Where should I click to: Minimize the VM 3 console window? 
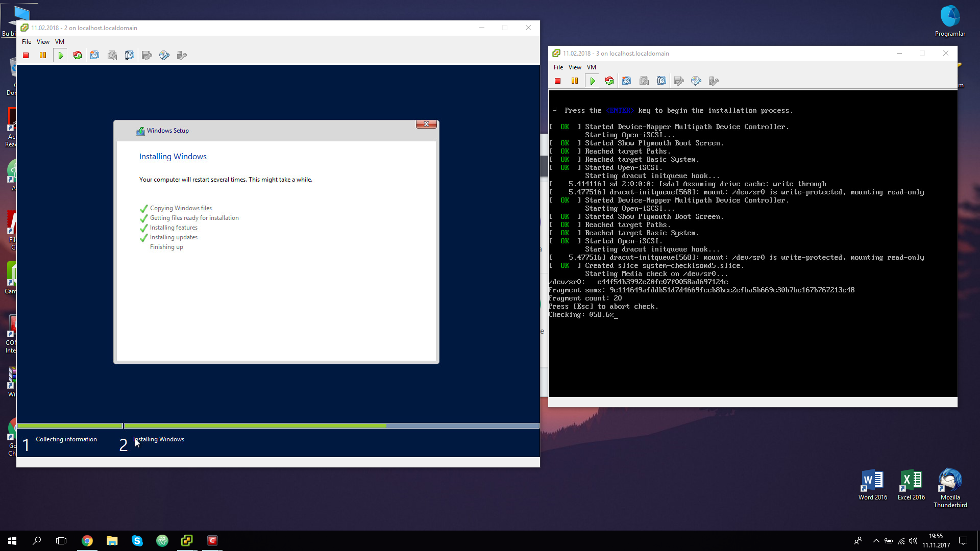point(899,54)
